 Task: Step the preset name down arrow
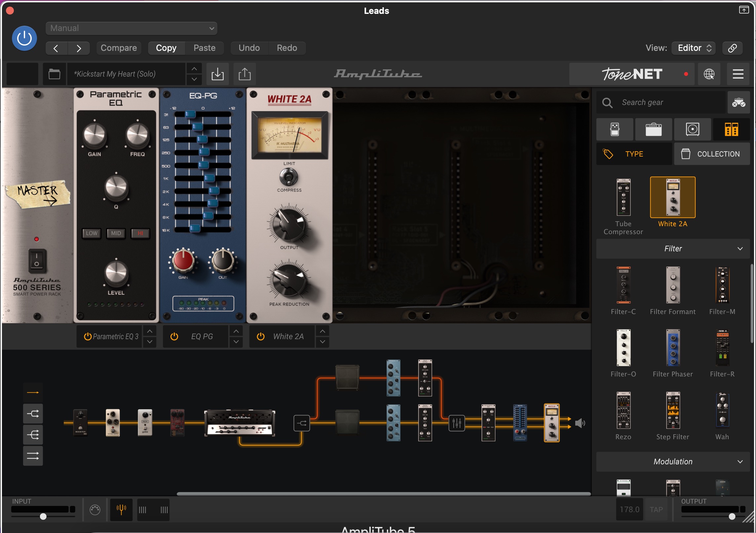[194, 79]
